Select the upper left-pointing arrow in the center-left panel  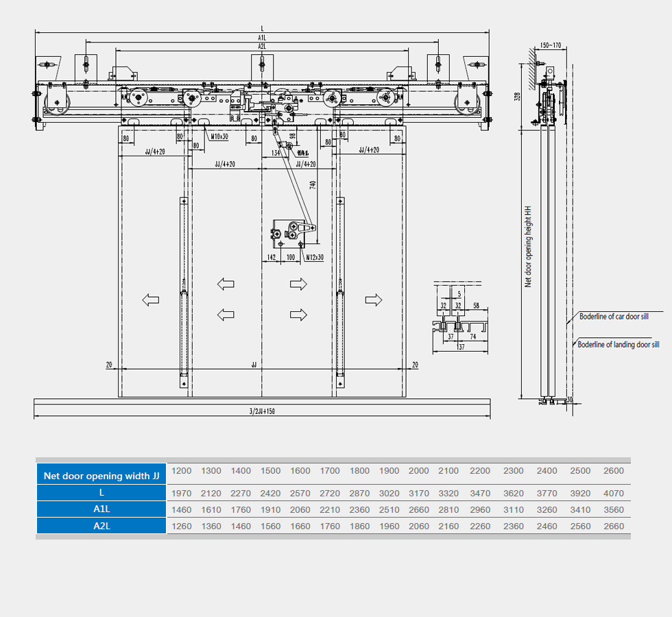[226, 284]
